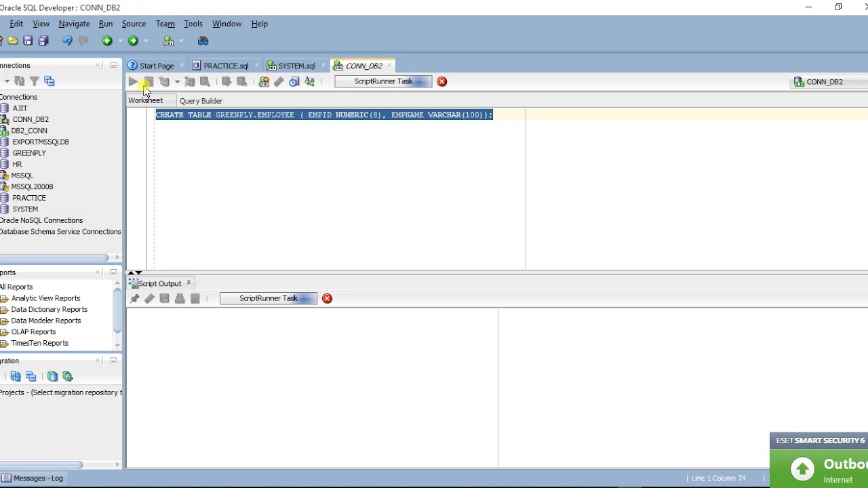Click the green Forward navigation arrow
Screen dimensions: 868x488
point(133,41)
